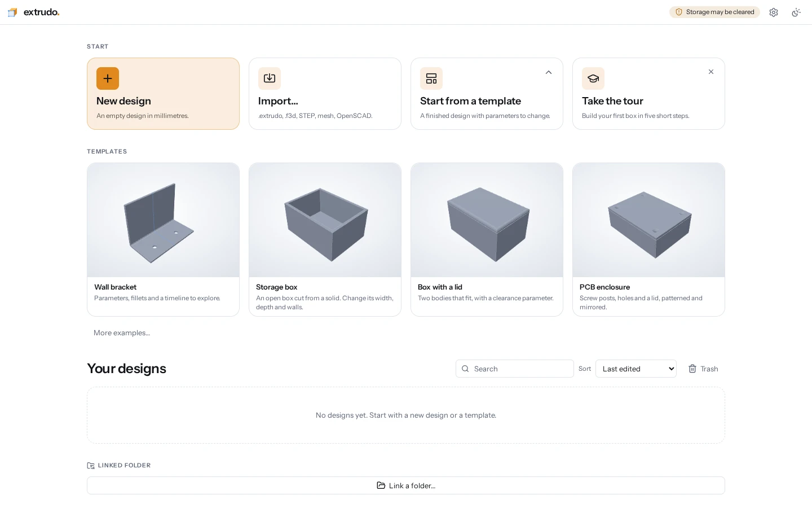Click the Storage box label text
The height and width of the screenshot is (508, 812).
pos(276,287)
